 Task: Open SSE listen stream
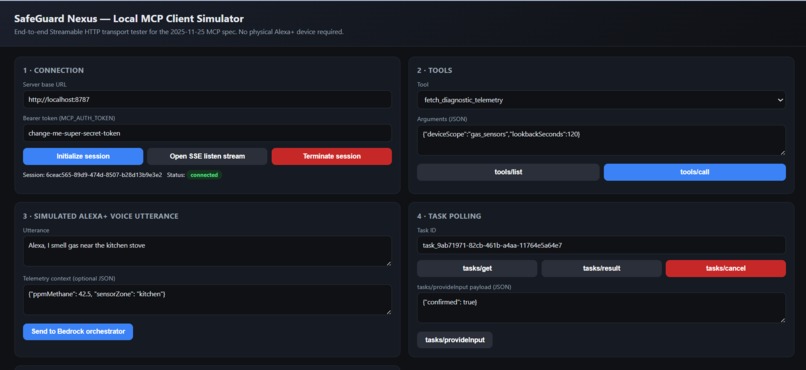point(207,156)
